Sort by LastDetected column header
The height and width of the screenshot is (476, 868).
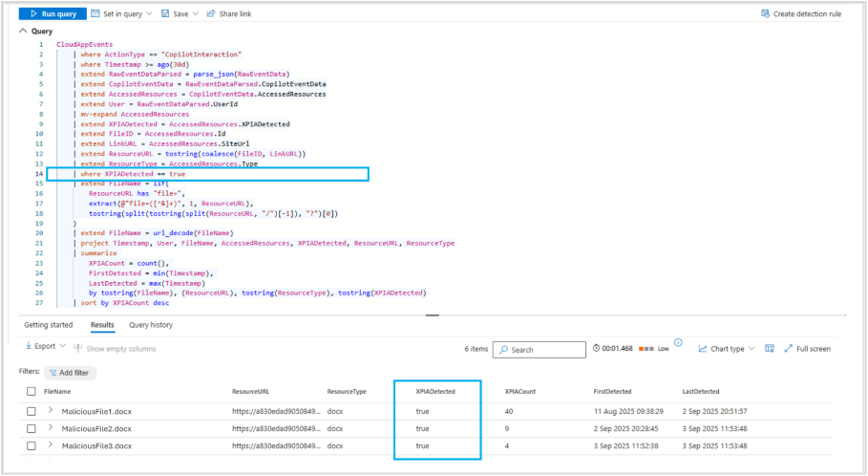pos(700,392)
